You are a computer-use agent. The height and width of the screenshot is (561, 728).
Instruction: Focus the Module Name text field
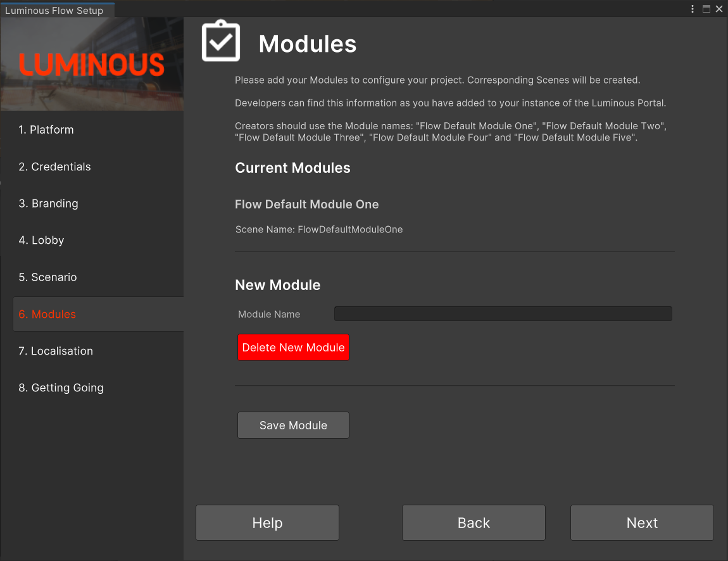503,314
